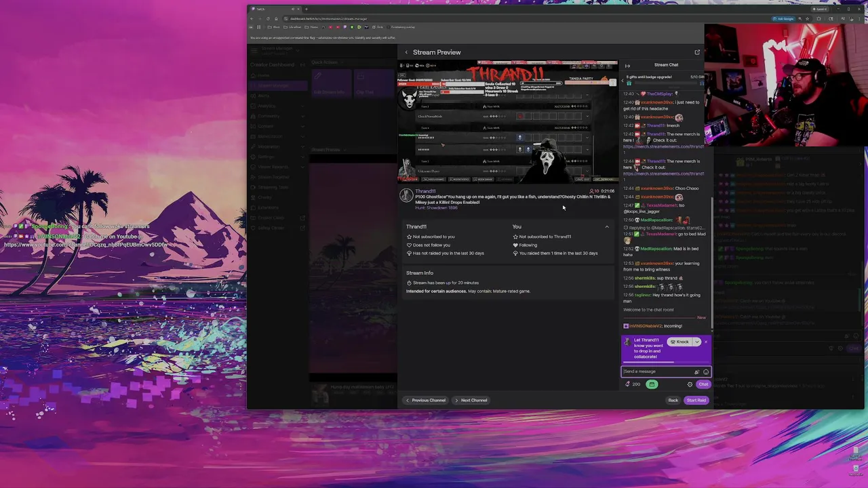Image resolution: width=868 pixels, height=488 pixels.
Task: Open the Hunt: Showdown 1896 category link
Action: tap(436, 207)
